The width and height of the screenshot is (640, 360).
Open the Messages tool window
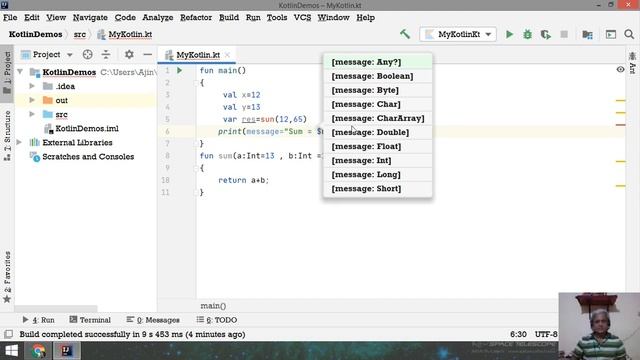[x=153, y=320]
